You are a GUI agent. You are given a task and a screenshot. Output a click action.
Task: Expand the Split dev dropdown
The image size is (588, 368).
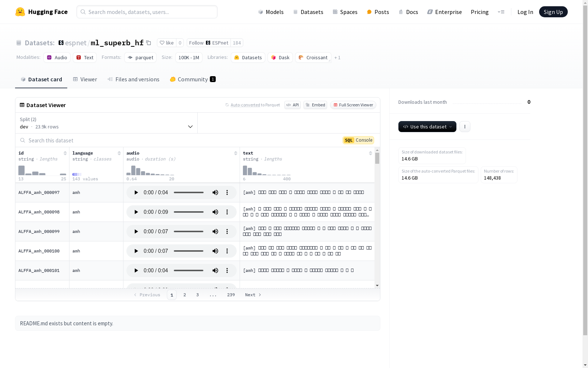(x=107, y=123)
